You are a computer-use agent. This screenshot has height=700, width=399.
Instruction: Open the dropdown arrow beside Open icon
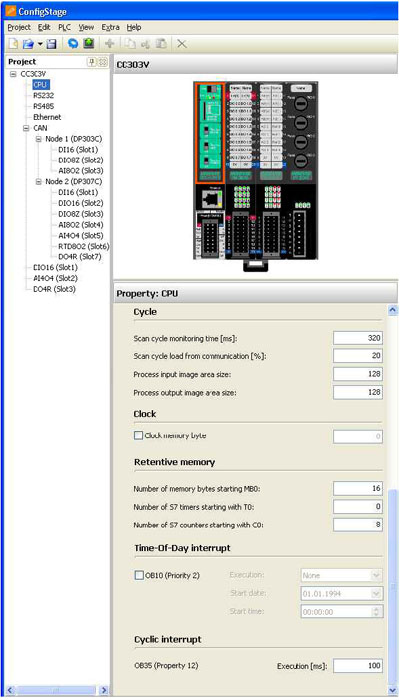click(40, 44)
